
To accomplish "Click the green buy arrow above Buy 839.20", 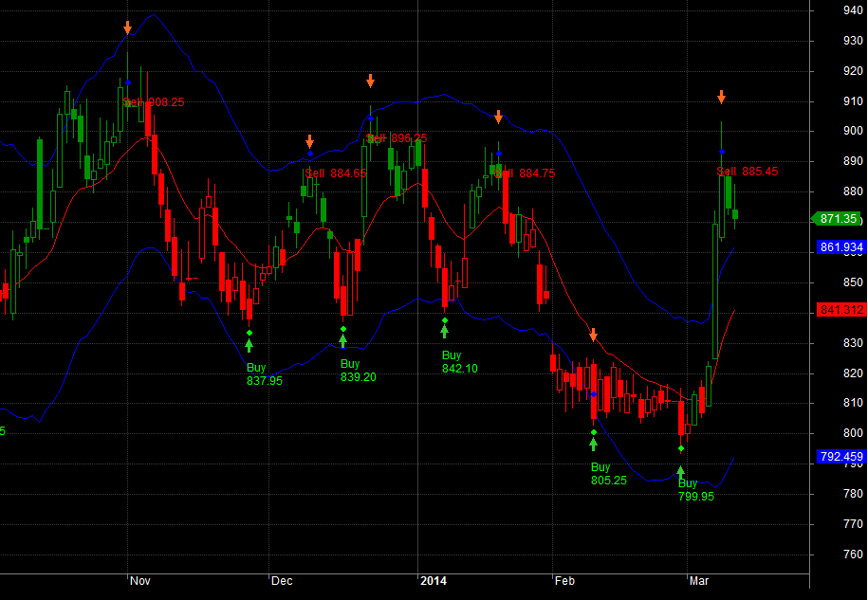I will click(343, 342).
